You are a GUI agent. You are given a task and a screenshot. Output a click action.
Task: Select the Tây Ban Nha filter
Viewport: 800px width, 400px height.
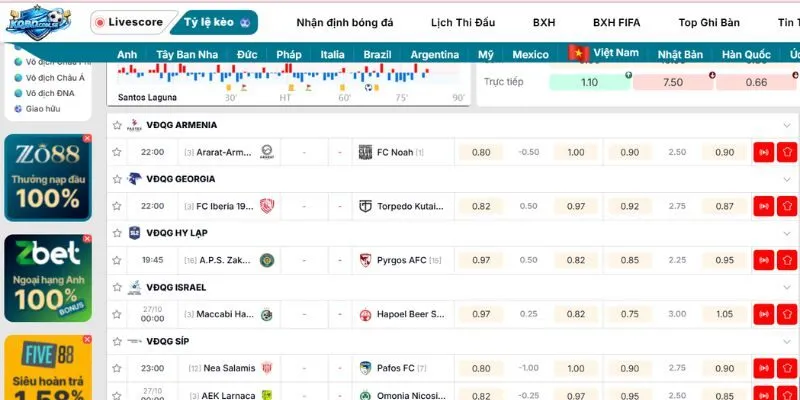pyautogui.click(x=187, y=55)
